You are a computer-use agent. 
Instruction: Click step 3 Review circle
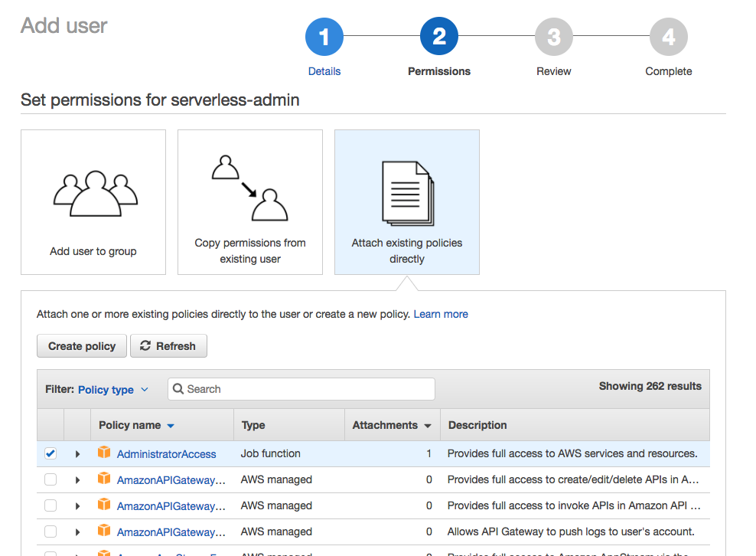pos(553,38)
